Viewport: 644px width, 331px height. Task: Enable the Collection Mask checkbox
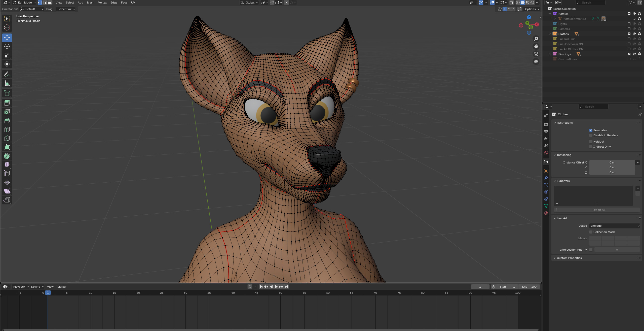click(x=591, y=232)
